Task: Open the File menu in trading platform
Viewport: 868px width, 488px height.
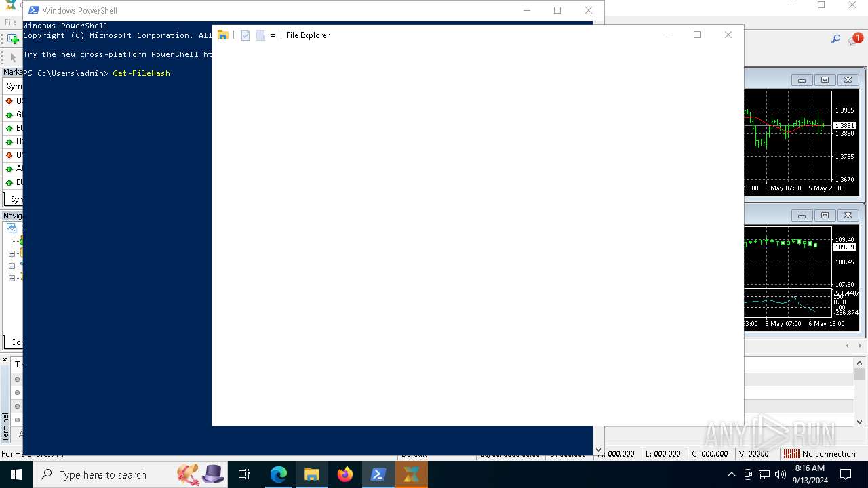Action: tap(11, 22)
